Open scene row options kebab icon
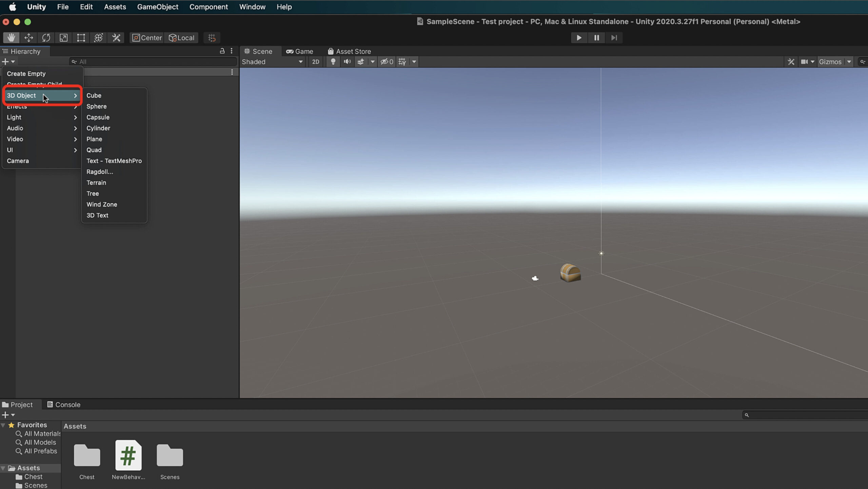868x489 pixels. click(232, 72)
